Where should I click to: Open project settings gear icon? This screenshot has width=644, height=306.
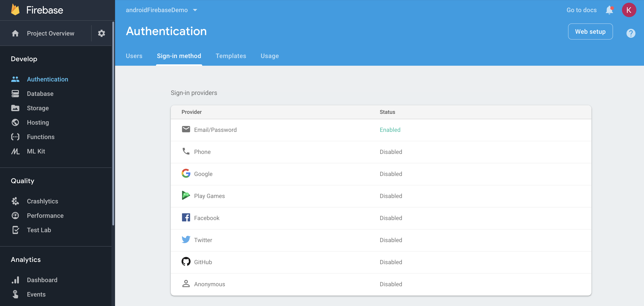click(101, 33)
